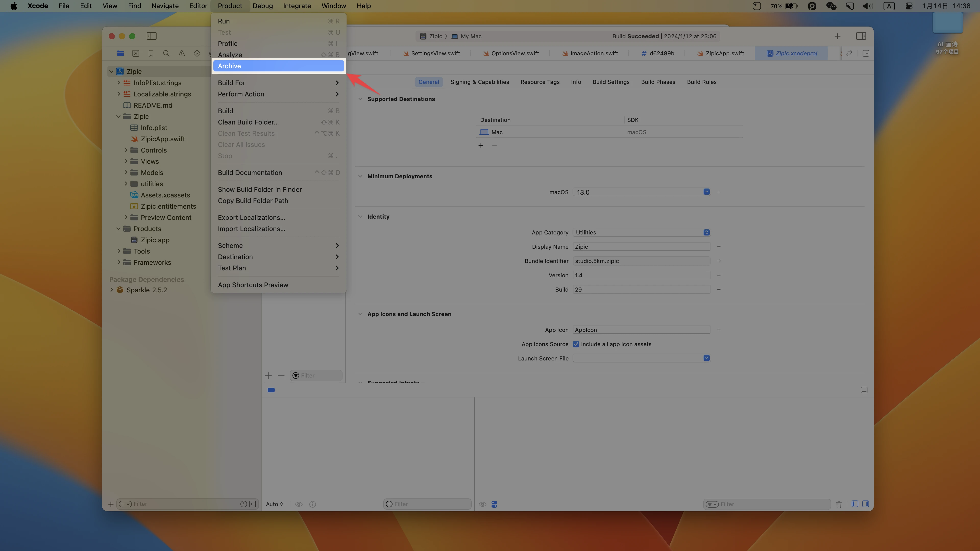The height and width of the screenshot is (551, 980).
Task: Open the Issue navigator warning icon
Action: click(181, 53)
